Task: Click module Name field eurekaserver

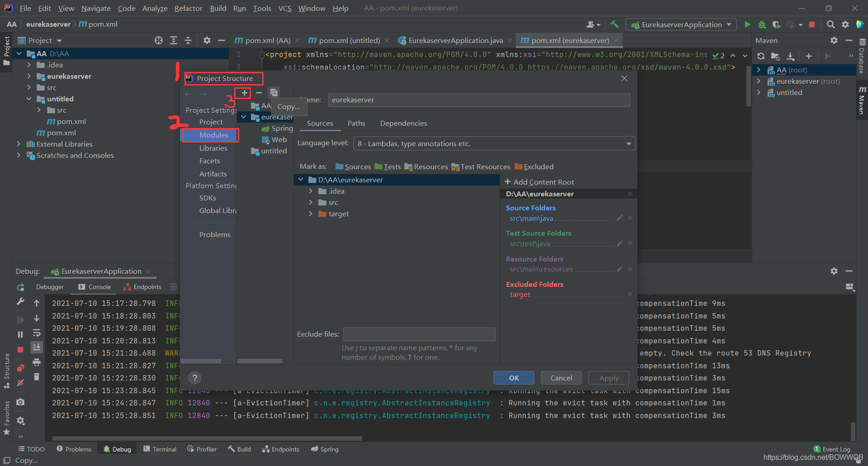Action: tap(479, 100)
